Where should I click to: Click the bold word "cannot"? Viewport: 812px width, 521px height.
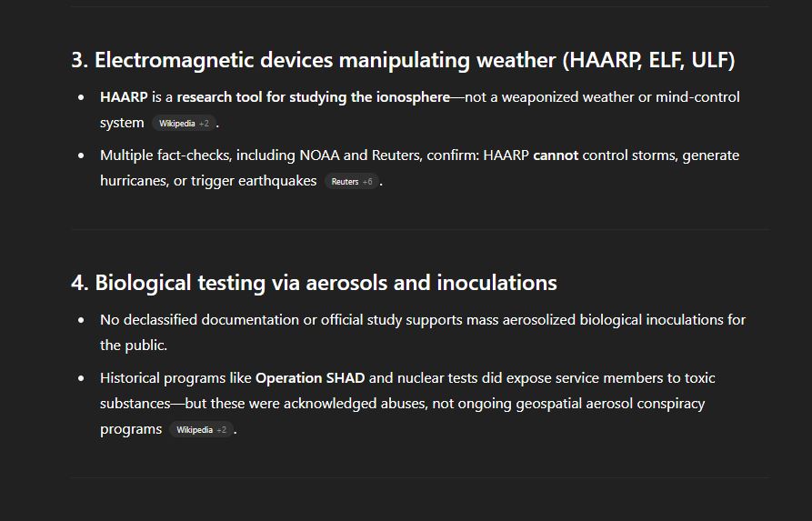(x=556, y=155)
